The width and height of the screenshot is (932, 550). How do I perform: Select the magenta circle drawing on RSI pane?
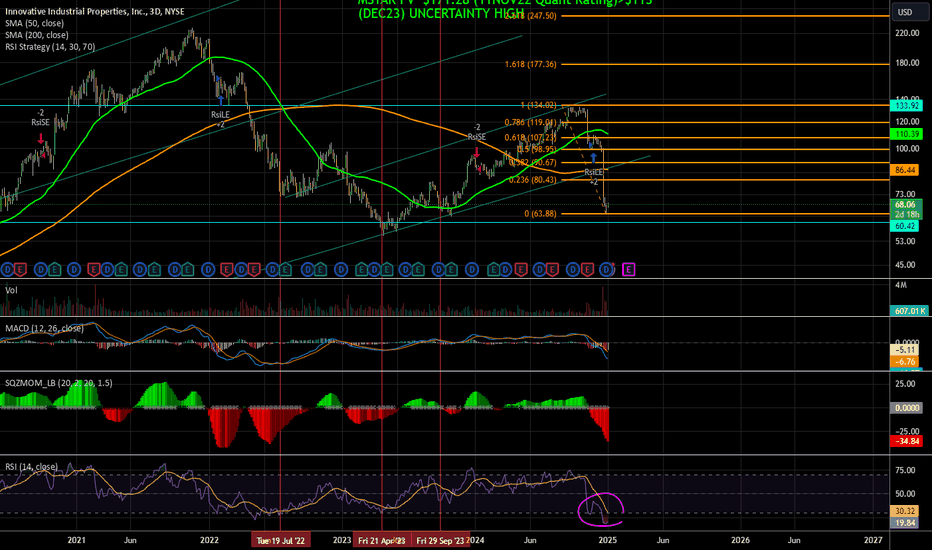(601, 510)
